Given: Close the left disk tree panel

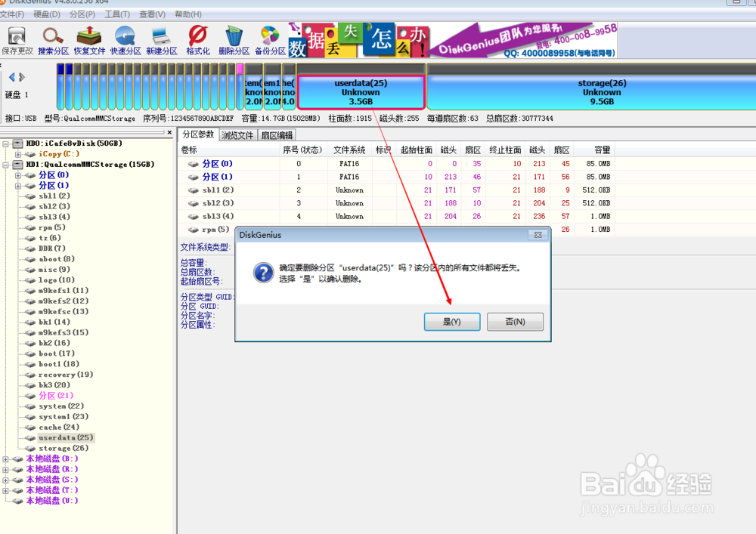Looking at the screenshot, I should point(169,132).
